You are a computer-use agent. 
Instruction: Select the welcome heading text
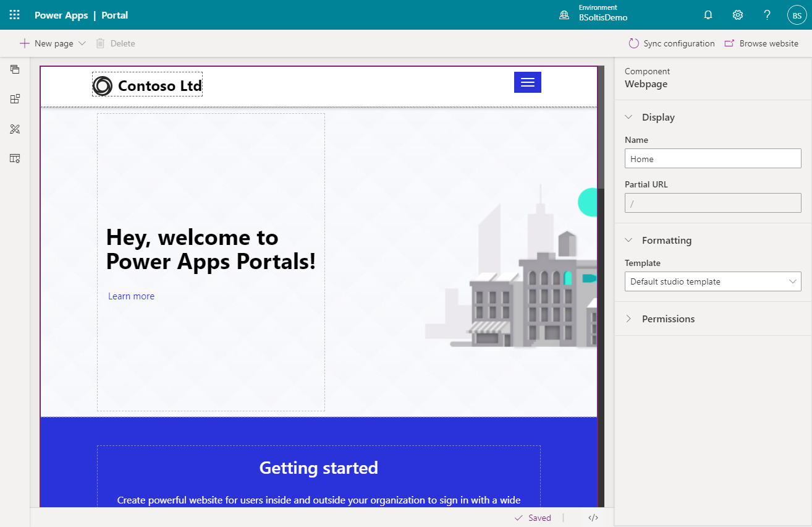pos(211,249)
